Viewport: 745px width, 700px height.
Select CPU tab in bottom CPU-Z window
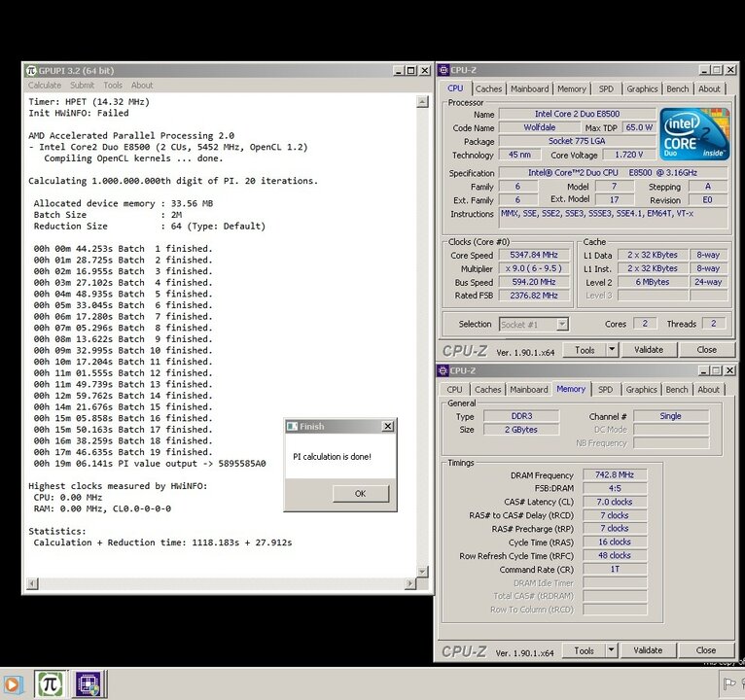coord(454,390)
